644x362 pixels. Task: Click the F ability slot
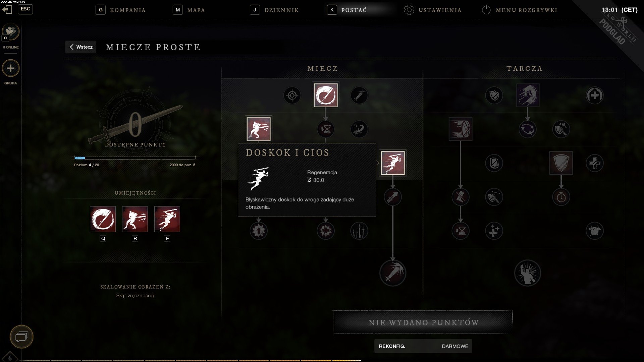(167, 219)
